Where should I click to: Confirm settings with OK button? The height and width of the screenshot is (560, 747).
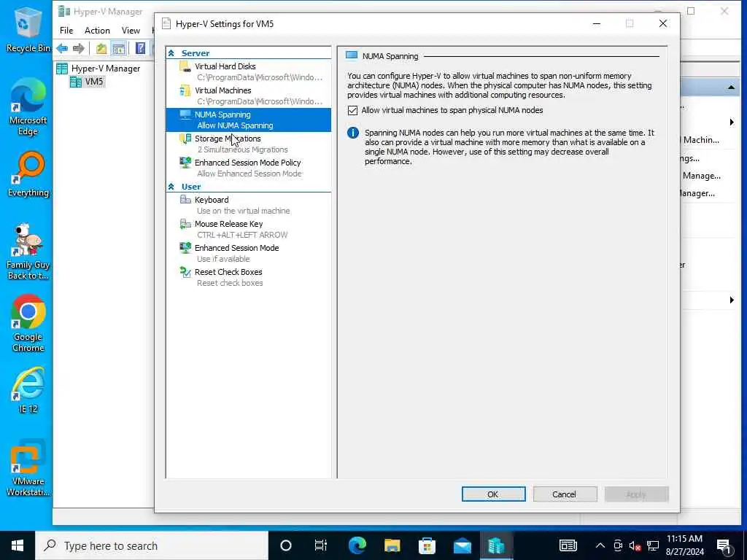pos(494,494)
